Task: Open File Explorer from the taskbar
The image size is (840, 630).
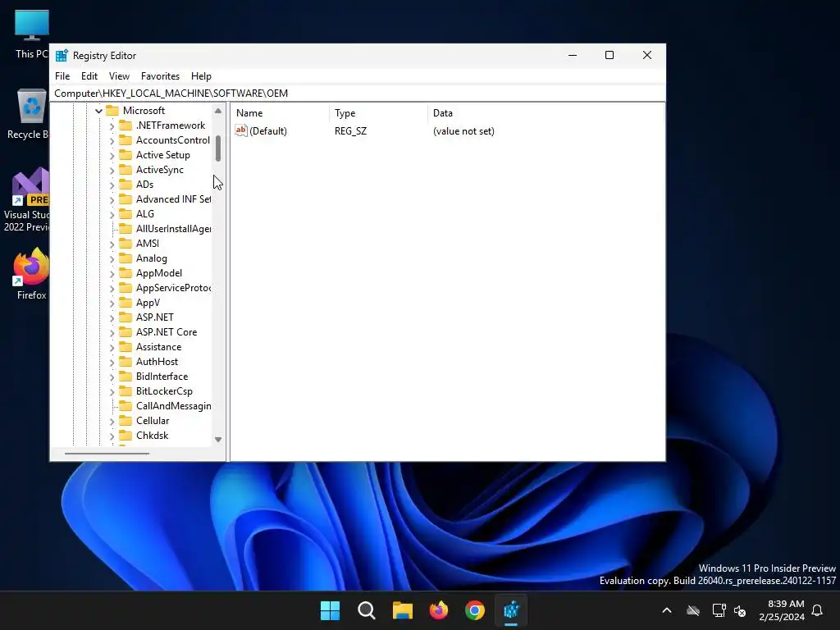Action: pyautogui.click(x=402, y=610)
